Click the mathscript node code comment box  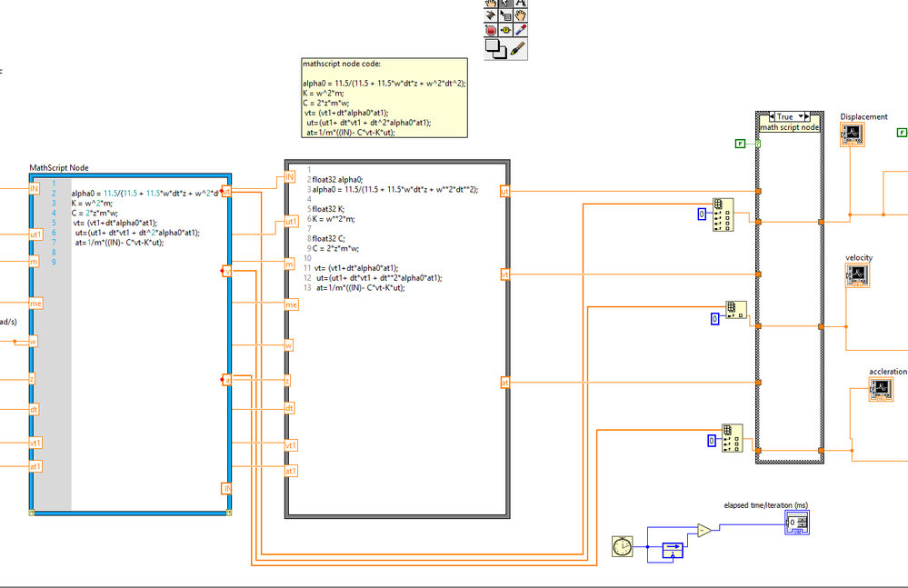384,98
